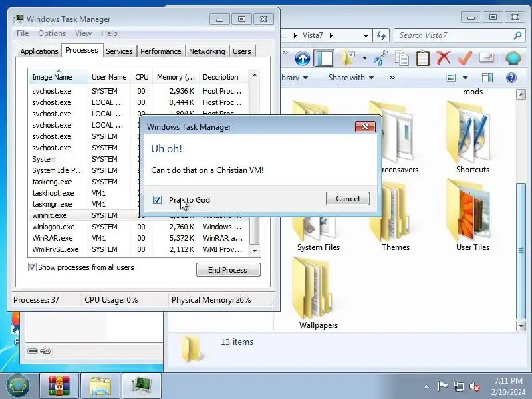The image size is (532, 399).
Task: Click the muted volume tray icon
Action: 475,386
